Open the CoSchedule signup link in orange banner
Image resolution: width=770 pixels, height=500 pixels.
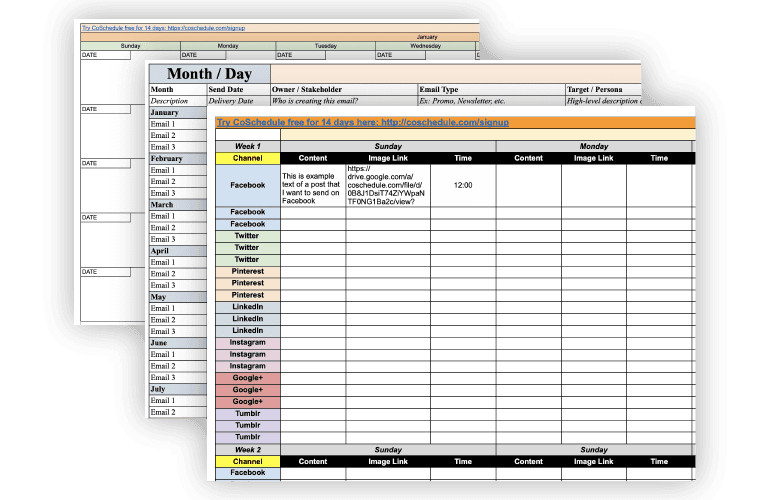[x=363, y=122]
